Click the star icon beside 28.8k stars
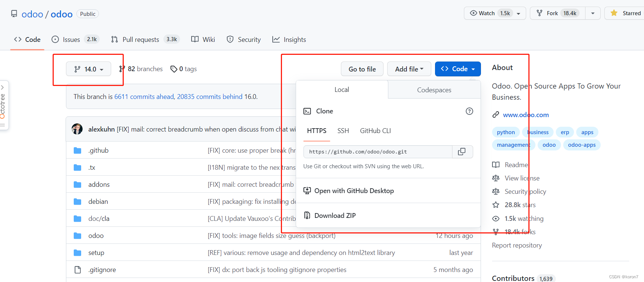This screenshot has width=644, height=282. pos(496,205)
